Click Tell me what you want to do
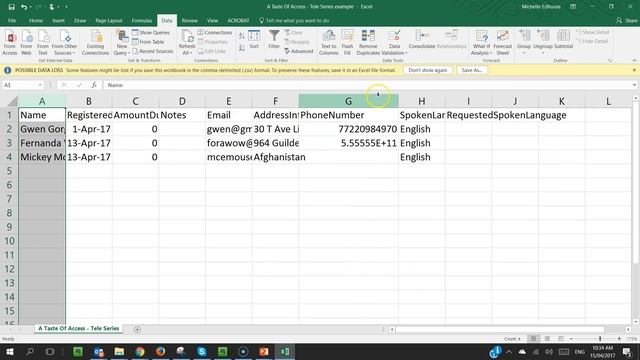 click(294, 20)
